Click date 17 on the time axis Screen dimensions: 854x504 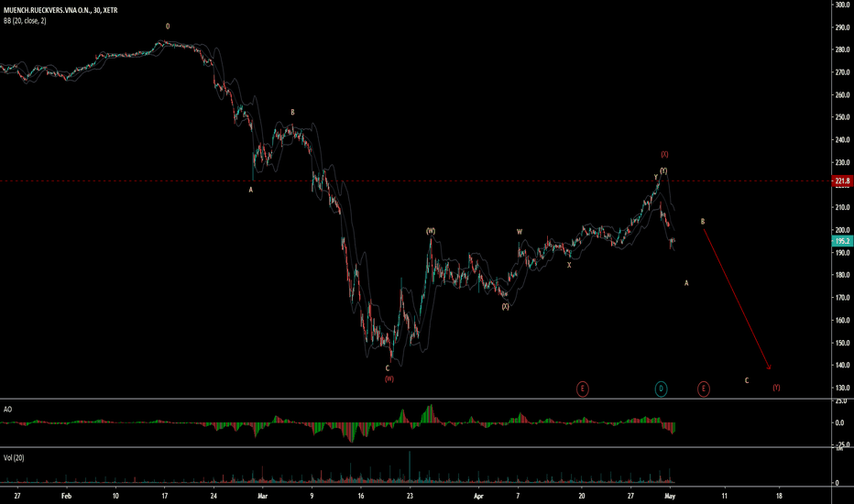pyautogui.click(x=165, y=496)
